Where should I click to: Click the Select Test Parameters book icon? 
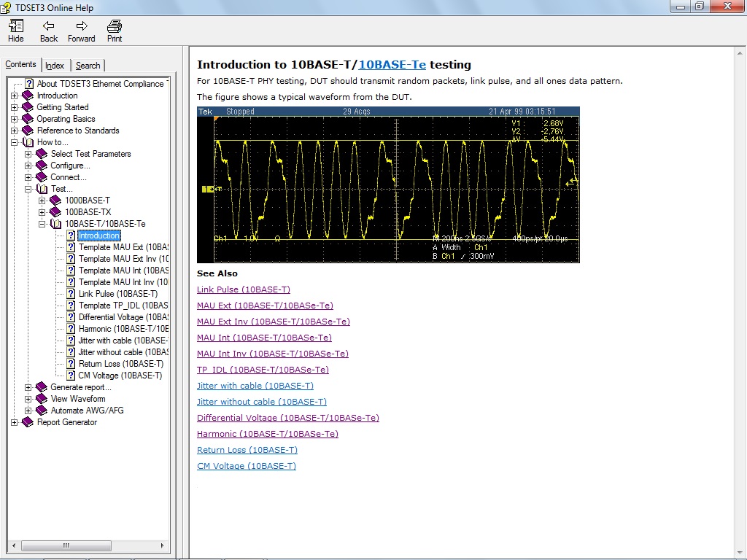tap(42, 154)
